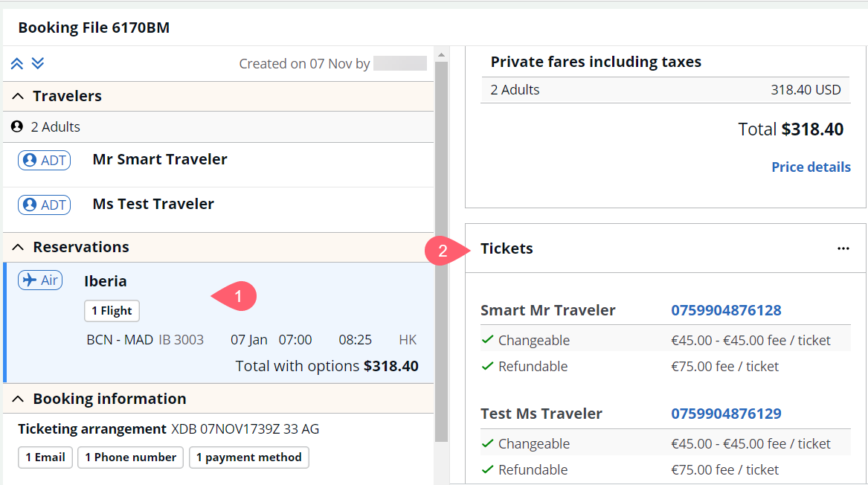Screen dimensions: 868x485
Task: Click the collapse all double-chevron icon
Action: tap(17, 64)
